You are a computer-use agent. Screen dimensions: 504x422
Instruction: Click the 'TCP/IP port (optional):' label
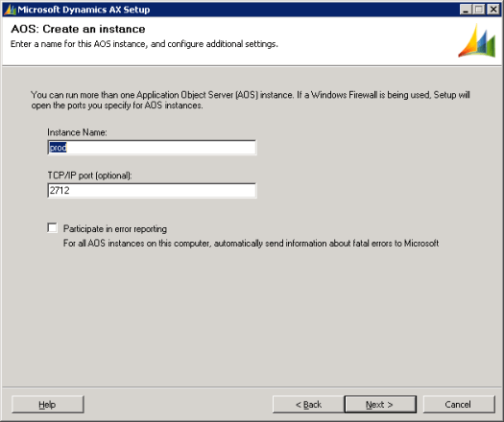89,176
